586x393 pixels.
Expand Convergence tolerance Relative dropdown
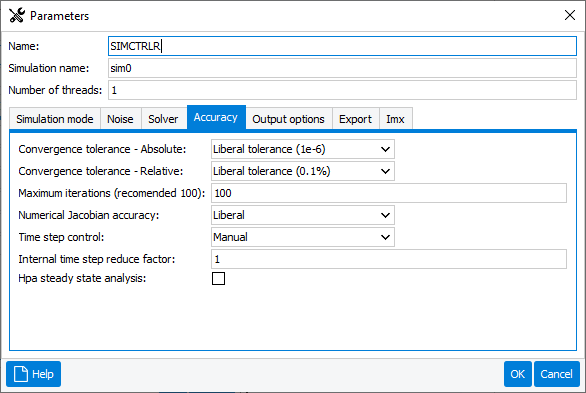303,171
